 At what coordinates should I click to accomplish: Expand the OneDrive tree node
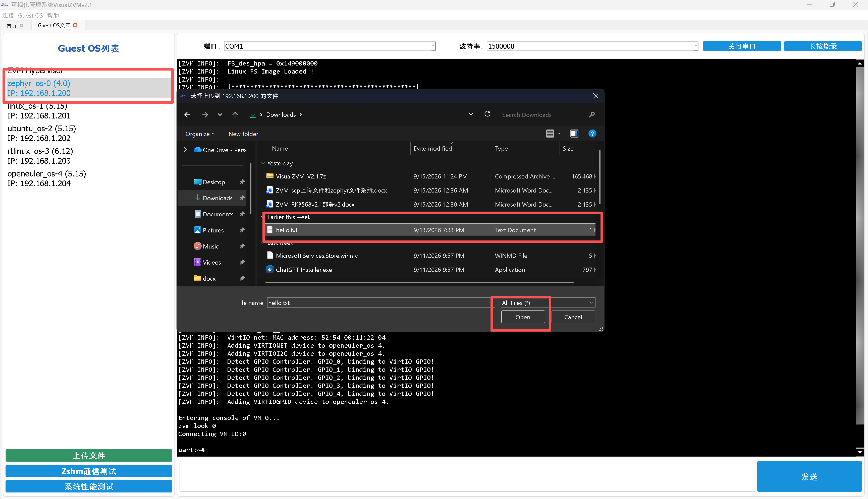[185, 150]
